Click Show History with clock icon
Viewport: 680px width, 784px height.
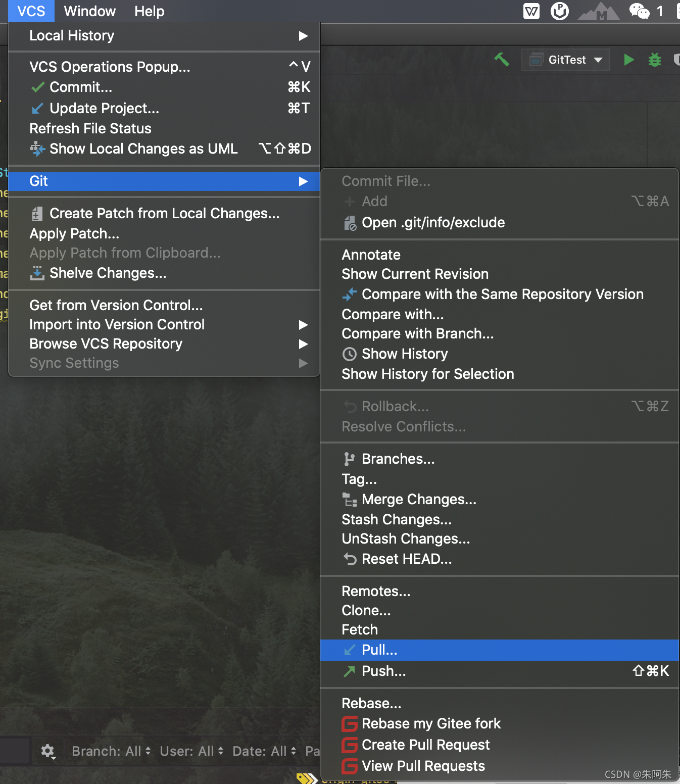499,354
